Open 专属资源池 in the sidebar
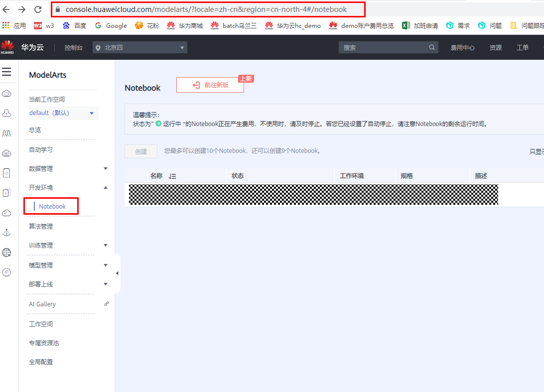Screen dimensions: 544x392 point(44,343)
